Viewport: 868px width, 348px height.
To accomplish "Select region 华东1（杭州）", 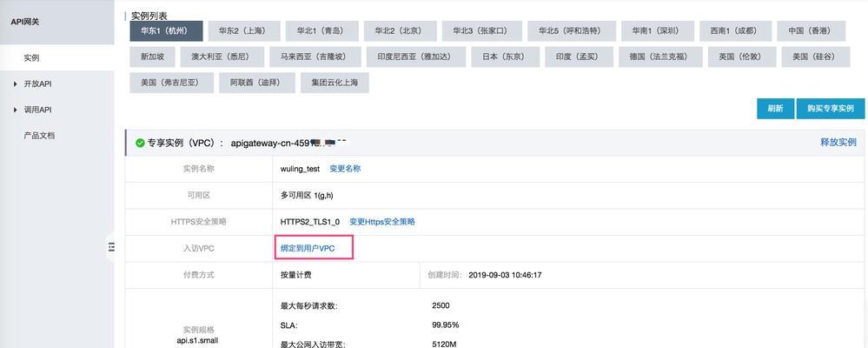I will click(167, 31).
